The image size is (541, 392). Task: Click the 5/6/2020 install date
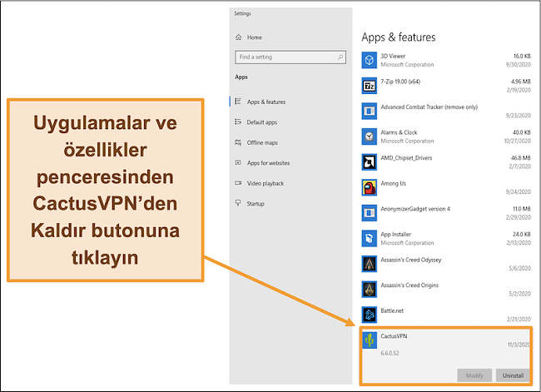pyautogui.click(x=519, y=268)
